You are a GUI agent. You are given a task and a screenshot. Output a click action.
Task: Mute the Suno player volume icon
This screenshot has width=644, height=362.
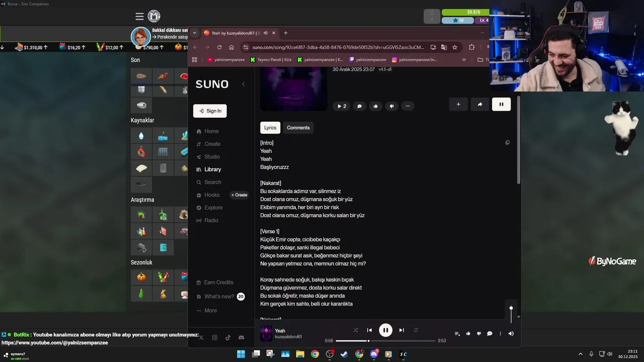pos(511,334)
